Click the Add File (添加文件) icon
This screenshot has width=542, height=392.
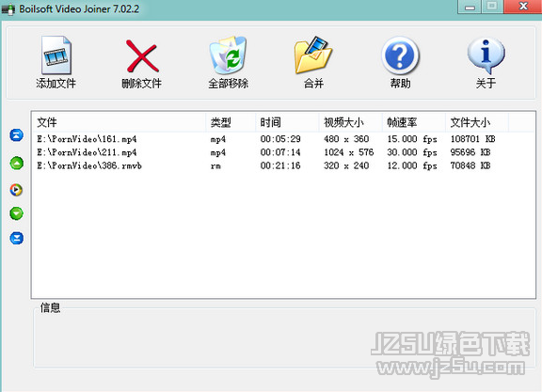(x=56, y=55)
